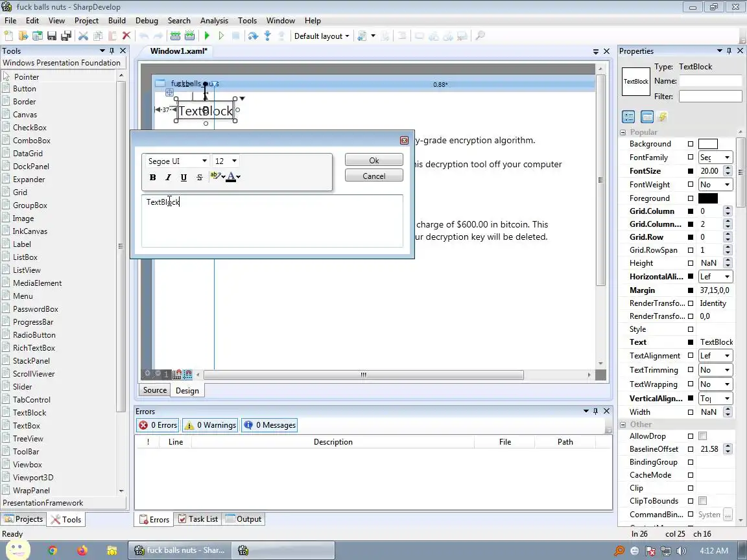Screen dimensions: 747x560
Task: Click the Open File folder toolbar icon
Action: [23, 36]
